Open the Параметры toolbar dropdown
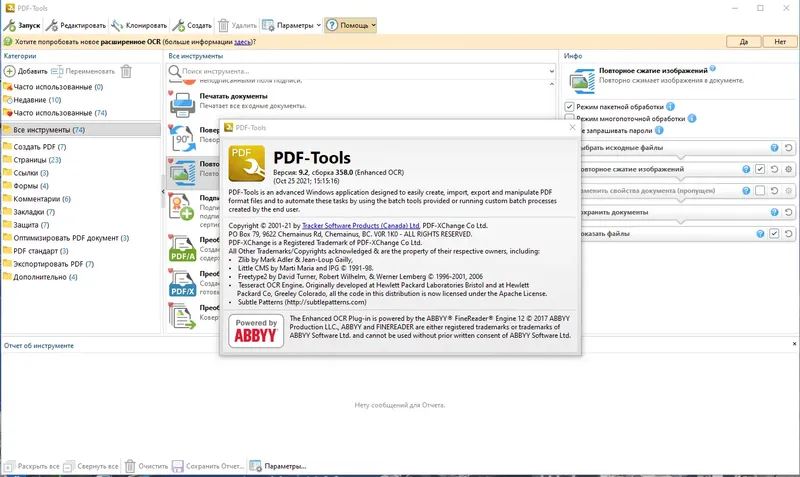Image resolution: width=800 pixels, height=477 pixels. click(291, 25)
